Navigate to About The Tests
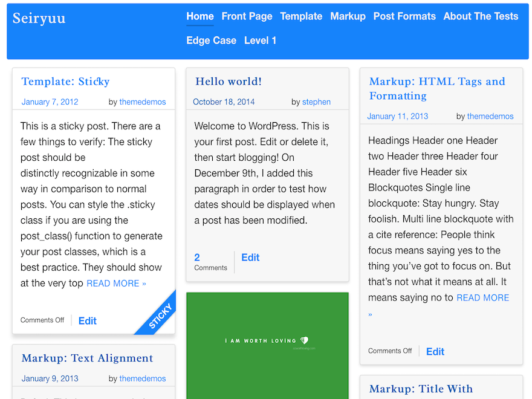Image resolution: width=532 pixels, height=399 pixels. 481,16
